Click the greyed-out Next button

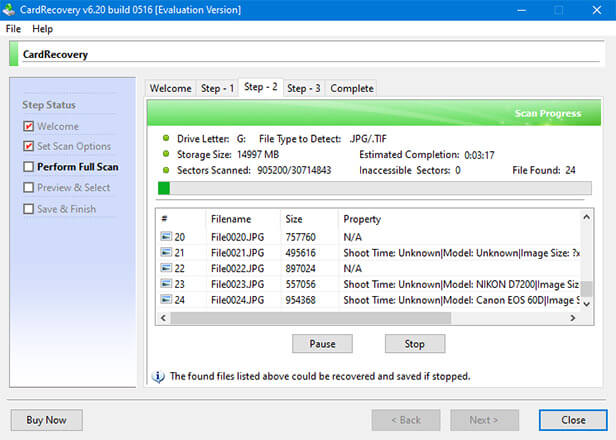click(484, 420)
